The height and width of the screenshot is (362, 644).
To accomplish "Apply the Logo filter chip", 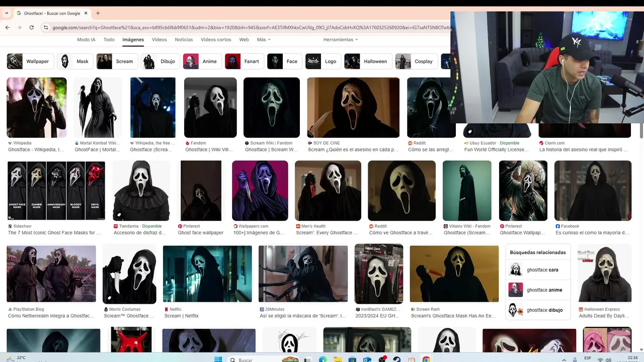I will (324, 61).
